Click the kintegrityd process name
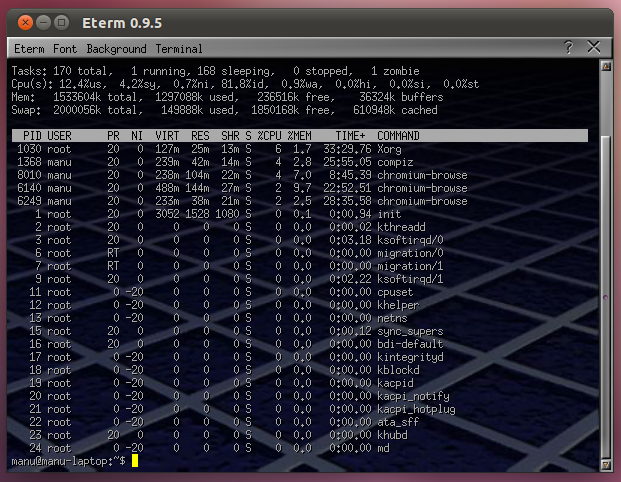 point(410,357)
